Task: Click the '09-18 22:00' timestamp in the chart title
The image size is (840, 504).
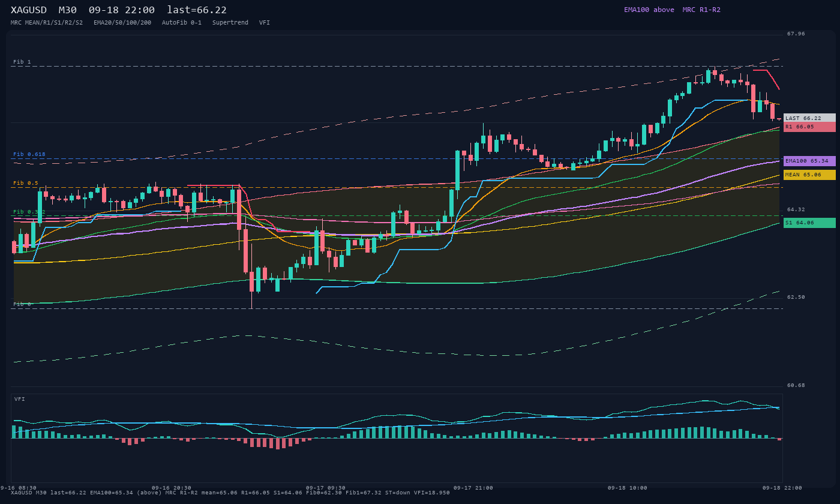Action: click(121, 10)
